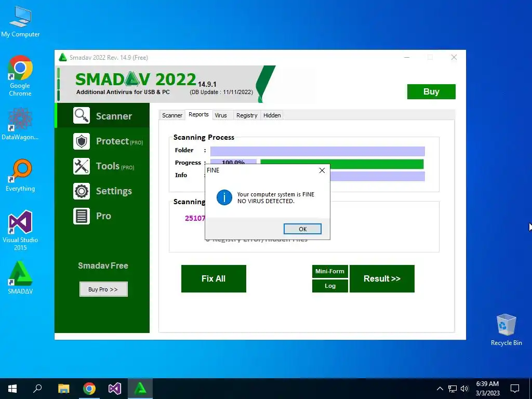
Task: Click the Smadav logo in title bar
Action: (63, 57)
